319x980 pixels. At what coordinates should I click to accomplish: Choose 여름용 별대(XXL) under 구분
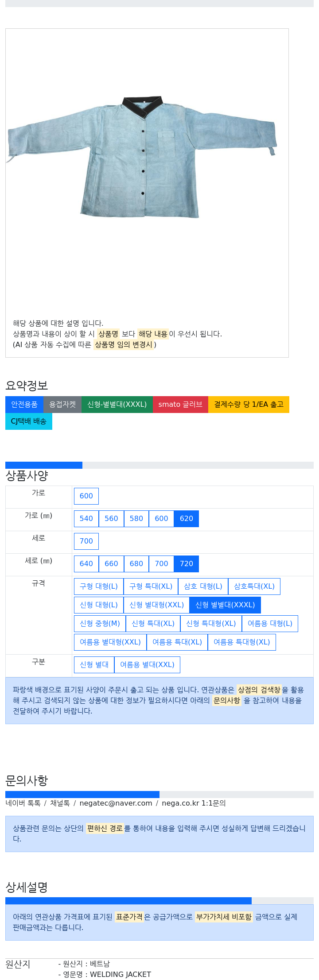[x=147, y=665]
